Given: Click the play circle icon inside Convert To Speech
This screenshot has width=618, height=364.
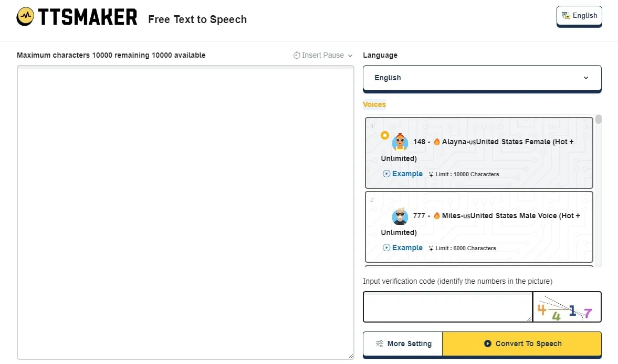Looking at the screenshot, I should [488, 344].
